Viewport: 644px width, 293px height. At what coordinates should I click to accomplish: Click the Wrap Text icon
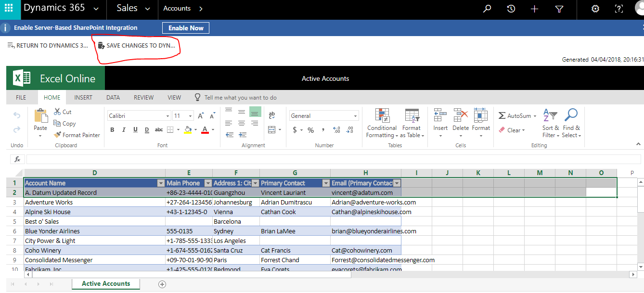tap(271, 115)
